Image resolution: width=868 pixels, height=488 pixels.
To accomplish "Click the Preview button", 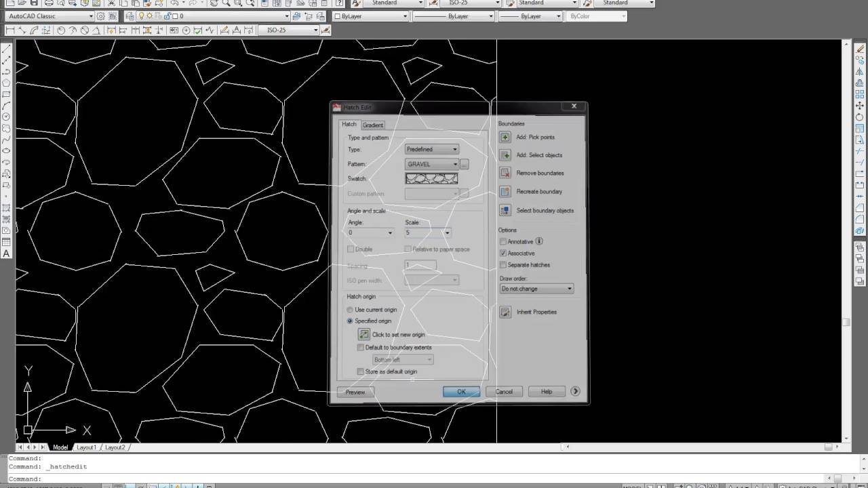I will 355,392.
